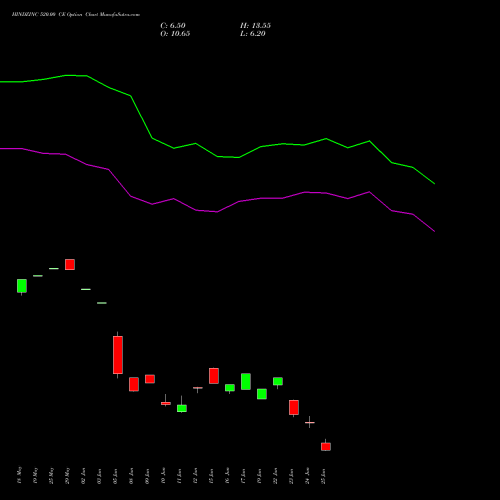Click the HINDZINC CE Option chart title
This screenshot has height=500, width=500.
[76, 15]
